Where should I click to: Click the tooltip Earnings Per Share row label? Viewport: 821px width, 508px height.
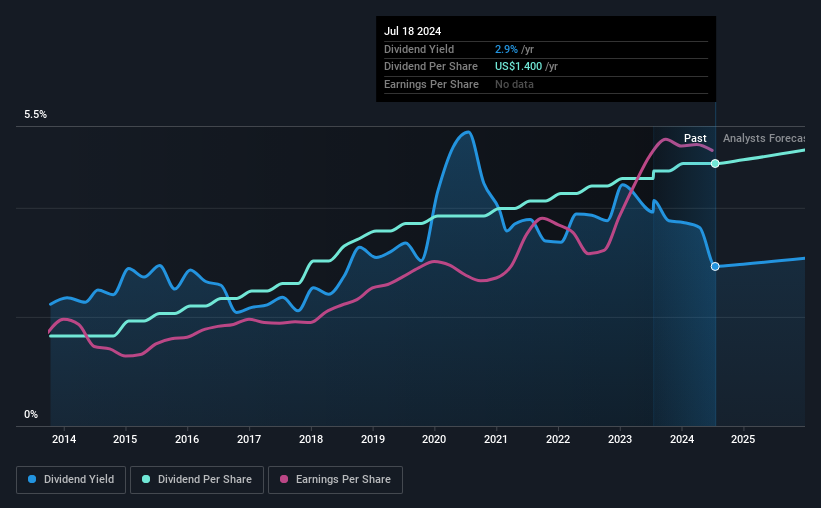[x=431, y=84]
